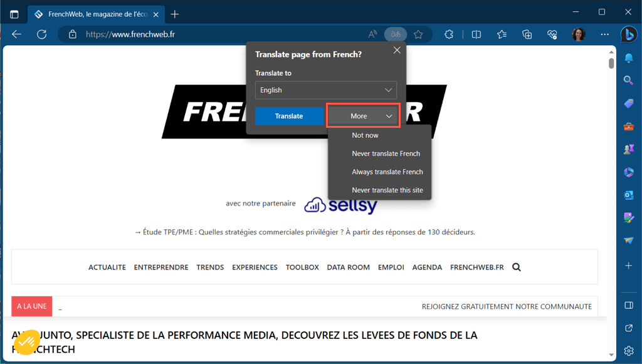
Task: Click the blue Translate button
Action: point(289,116)
